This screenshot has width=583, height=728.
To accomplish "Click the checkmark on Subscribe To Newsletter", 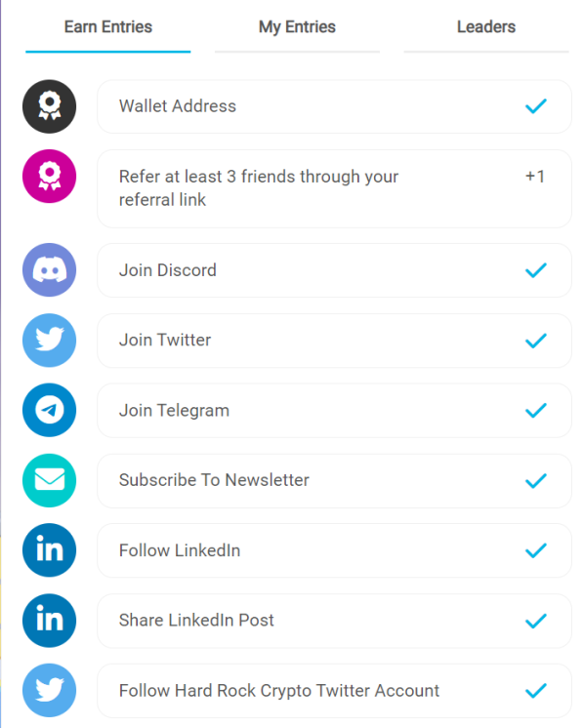I will [x=535, y=480].
